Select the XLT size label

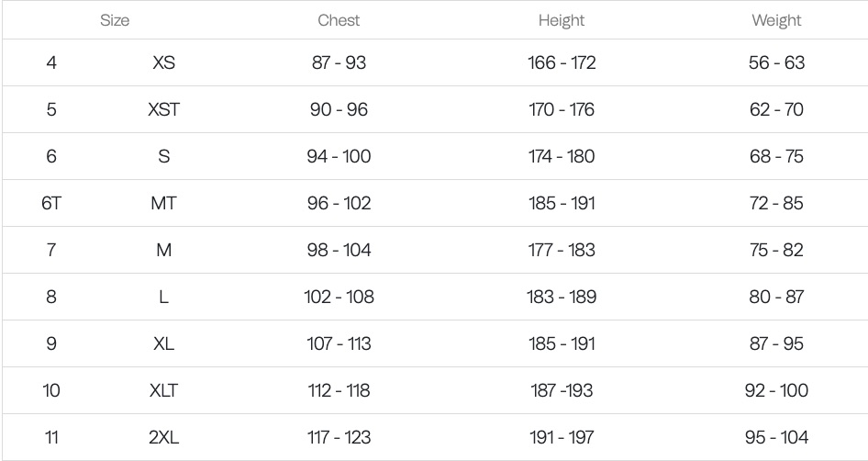click(164, 390)
